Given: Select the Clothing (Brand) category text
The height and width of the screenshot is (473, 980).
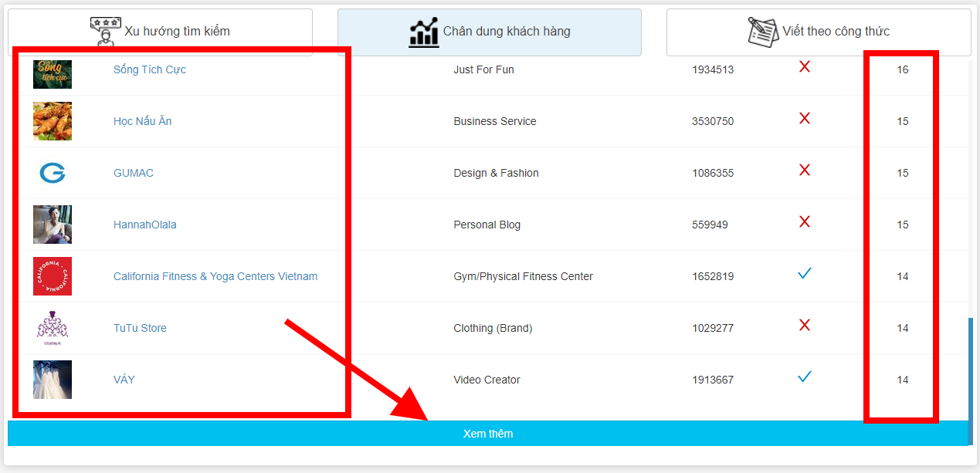Looking at the screenshot, I should 493,328.
